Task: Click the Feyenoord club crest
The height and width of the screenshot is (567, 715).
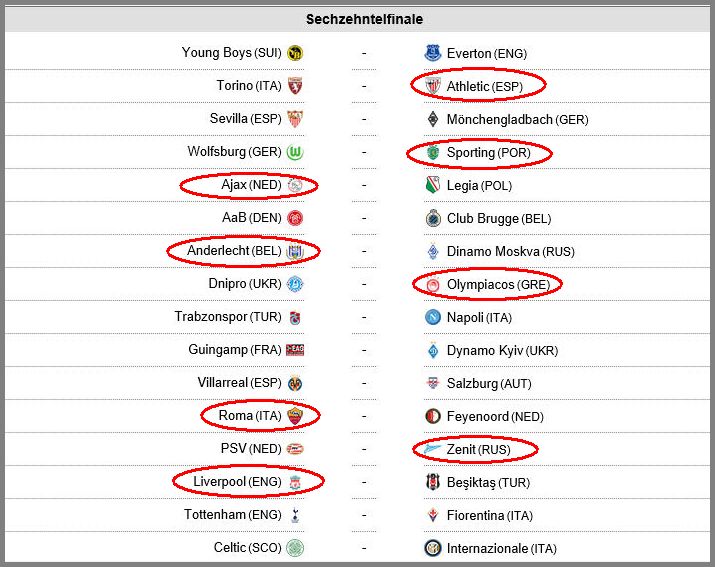Action: pyautogui.click(x=433, y=416)
